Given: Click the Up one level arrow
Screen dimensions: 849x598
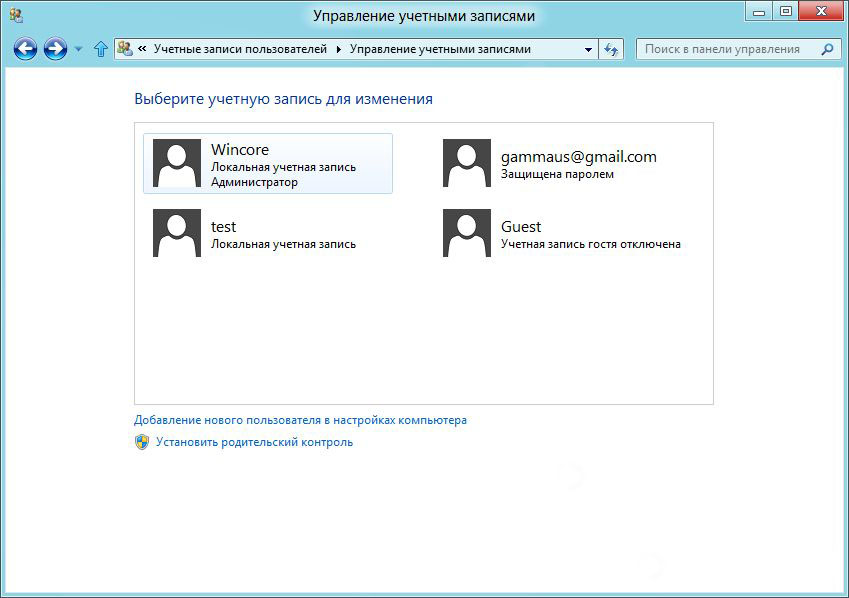Looking at the screenshot, I should point(100,49).
